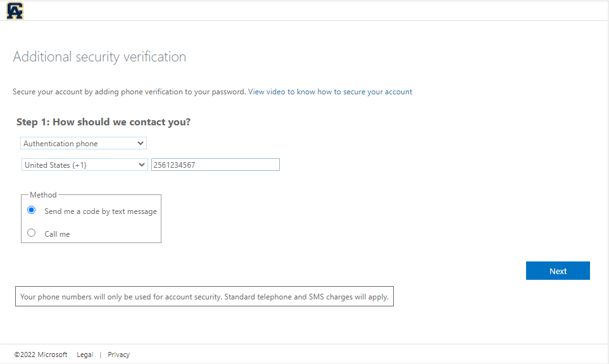Click the phone number input field

(x=215, y=165)
